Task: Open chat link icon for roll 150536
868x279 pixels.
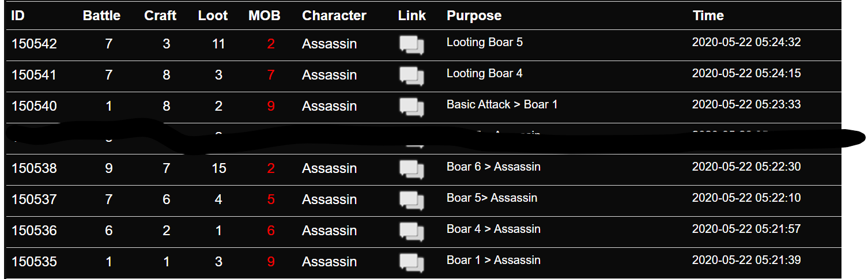Action: tap(412, 231)
